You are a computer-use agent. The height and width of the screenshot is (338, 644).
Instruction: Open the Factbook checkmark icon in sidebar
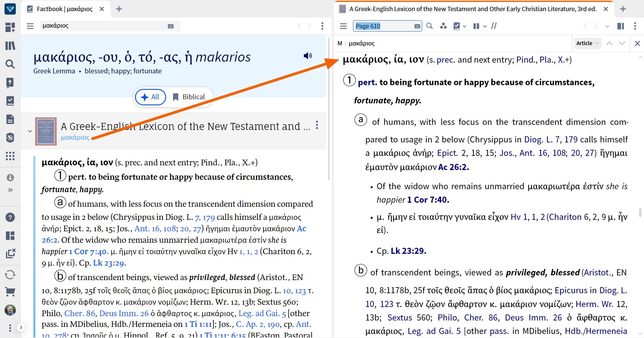tap(10, 101)
